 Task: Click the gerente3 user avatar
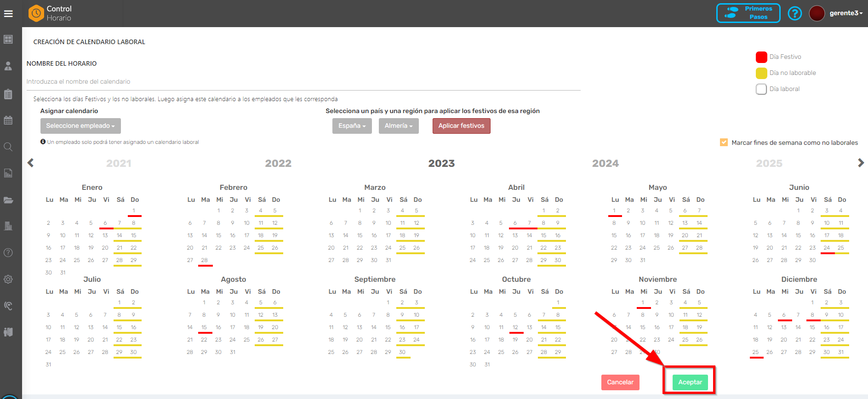[817, 13]
